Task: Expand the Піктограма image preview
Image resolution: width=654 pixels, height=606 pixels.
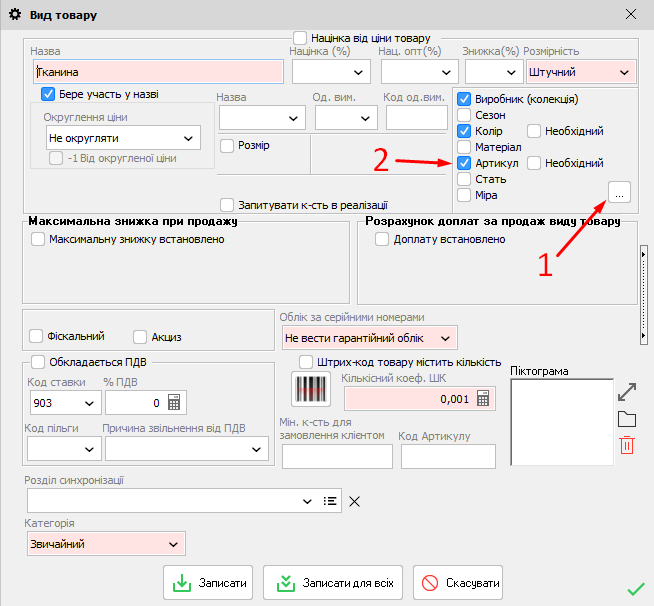Action: click(627, 391)
